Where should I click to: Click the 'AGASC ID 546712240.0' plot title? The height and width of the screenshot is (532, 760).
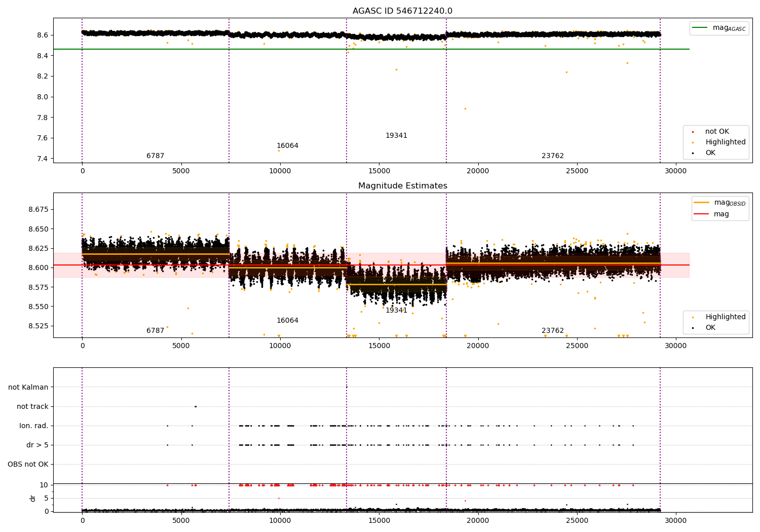click(x=402, y=11)
